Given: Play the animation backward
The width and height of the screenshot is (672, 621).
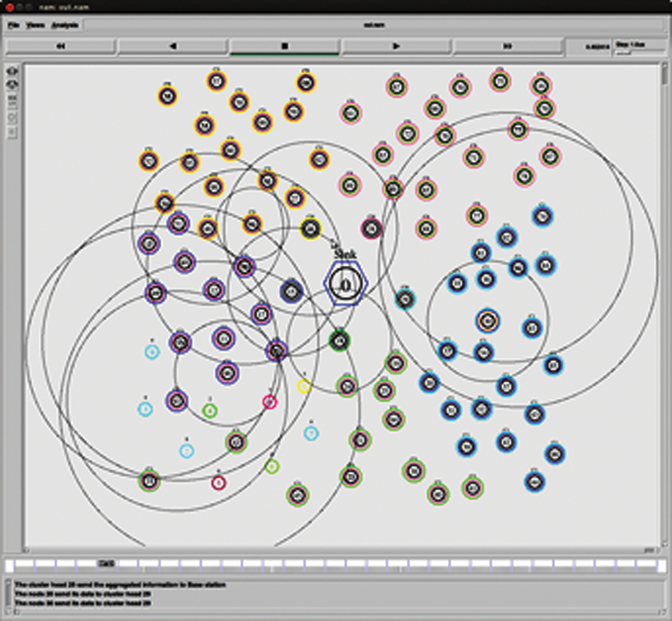Looking at the screenshot, I should [173, 46].
